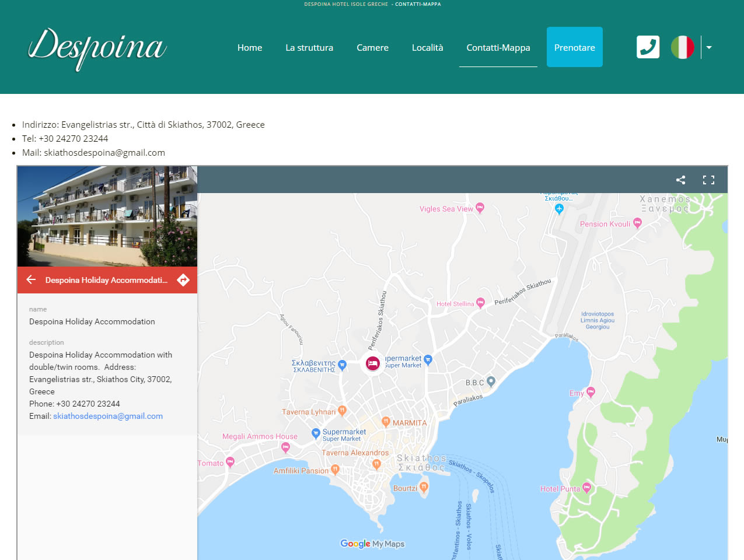
Task: Click the Hotel Stellina lodging pin
Action: 480,303
